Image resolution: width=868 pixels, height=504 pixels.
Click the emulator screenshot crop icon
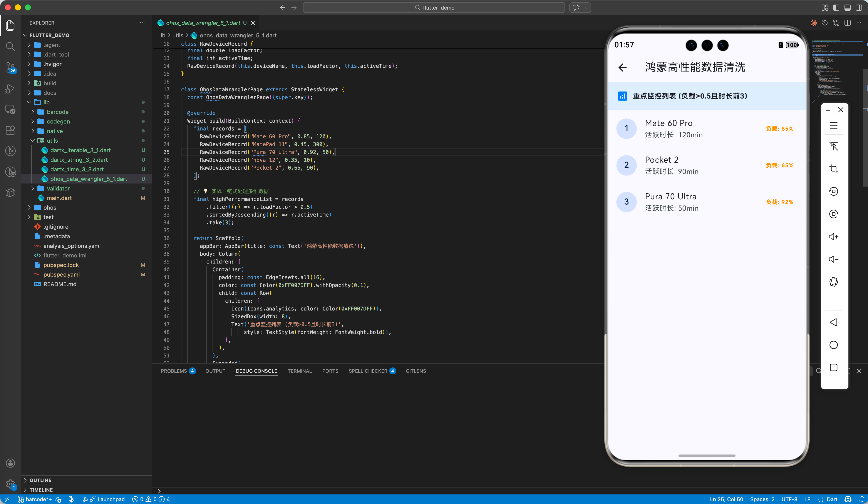(x=834, y=169)
